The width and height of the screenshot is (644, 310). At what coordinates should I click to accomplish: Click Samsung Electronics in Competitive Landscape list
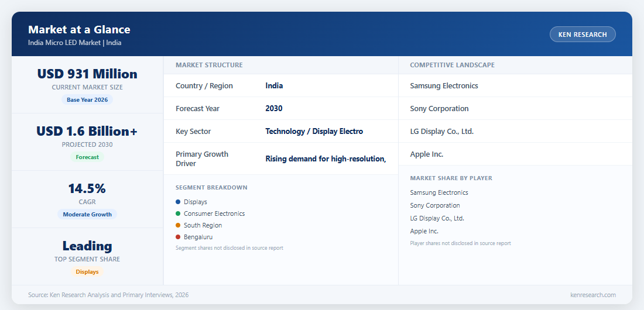[x=444, y=86]
